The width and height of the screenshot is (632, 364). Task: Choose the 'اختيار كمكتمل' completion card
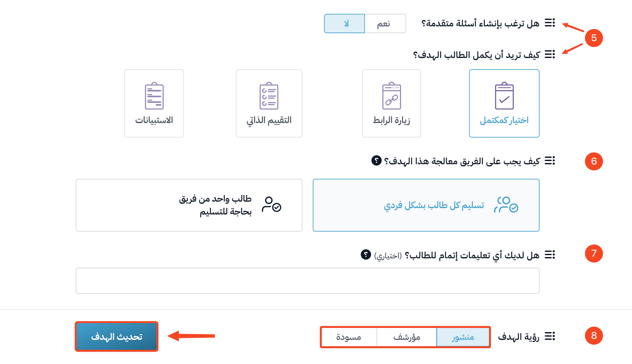click(x=504, y=103)
